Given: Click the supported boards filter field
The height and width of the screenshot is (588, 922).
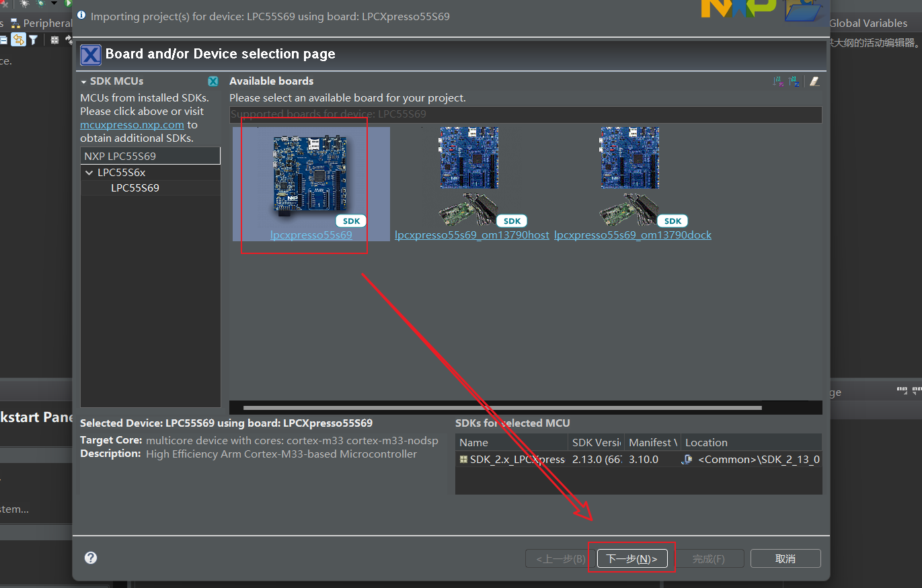Looking at the screenshot, I should [525, 114].
